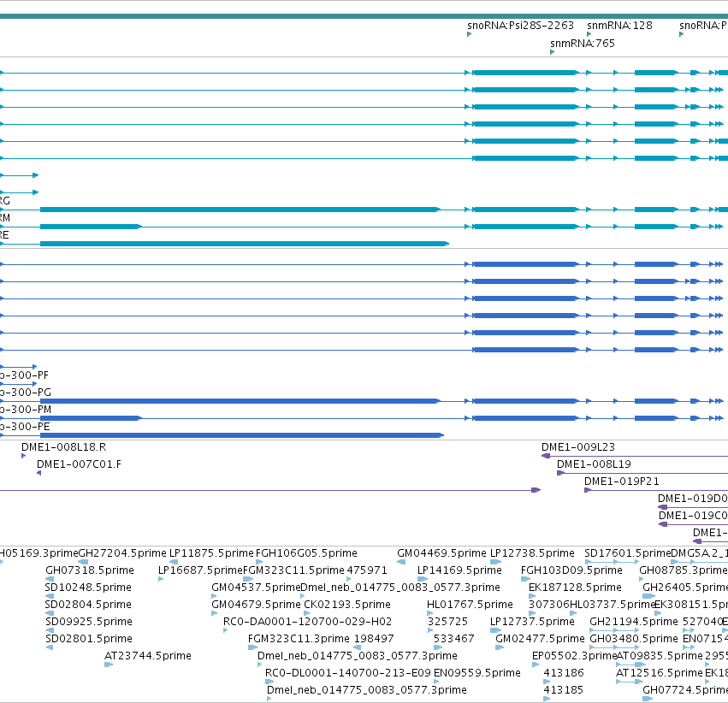Select EST LP12738.5prime
Image resolution: width=728 pixels, height=703 pixels.
pos(532,553)
